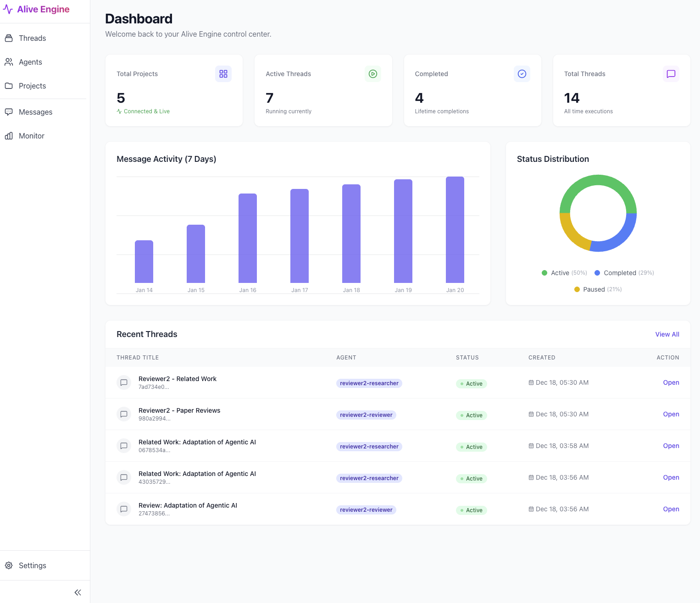
Task: Click the Total Threads chat bubble icon
Action: [x=671, y=74]
